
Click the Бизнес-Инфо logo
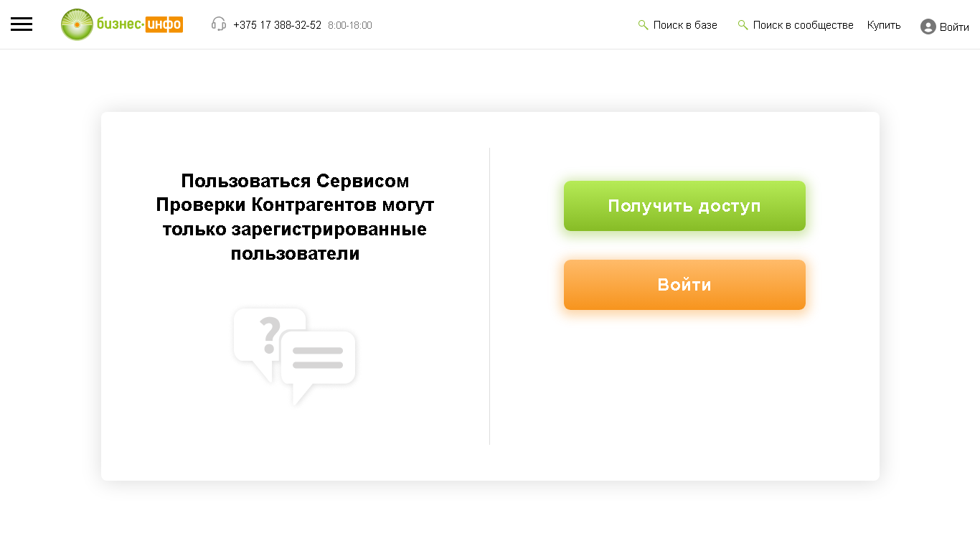coord(122,24)
